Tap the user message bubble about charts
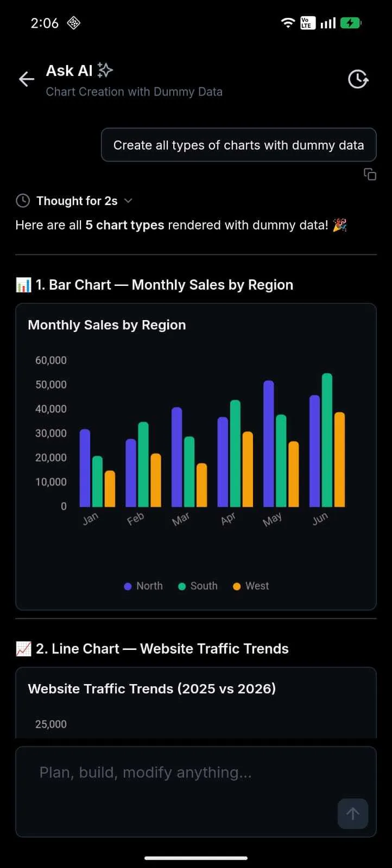392x868 pixels. pyautogui.click(x=239, y=145)
